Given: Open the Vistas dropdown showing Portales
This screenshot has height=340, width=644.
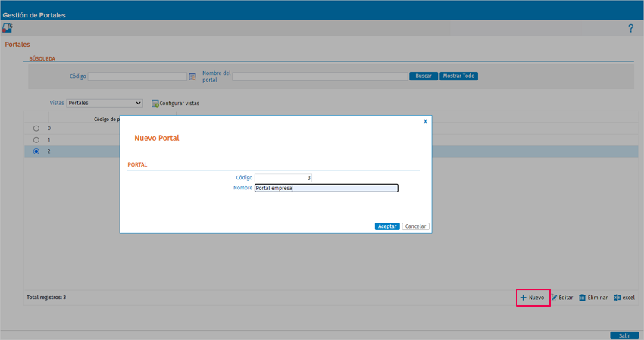Looking at the screenshot, I should pos(105,103).
